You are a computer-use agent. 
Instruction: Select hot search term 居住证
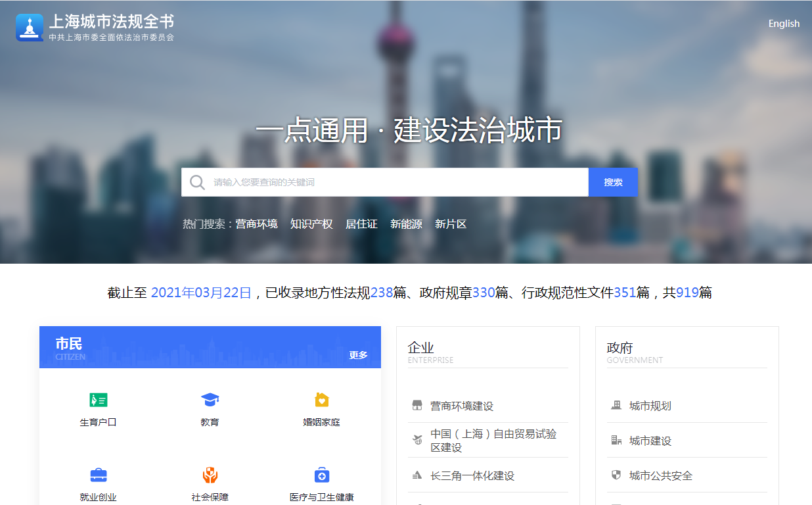(361, 224)
